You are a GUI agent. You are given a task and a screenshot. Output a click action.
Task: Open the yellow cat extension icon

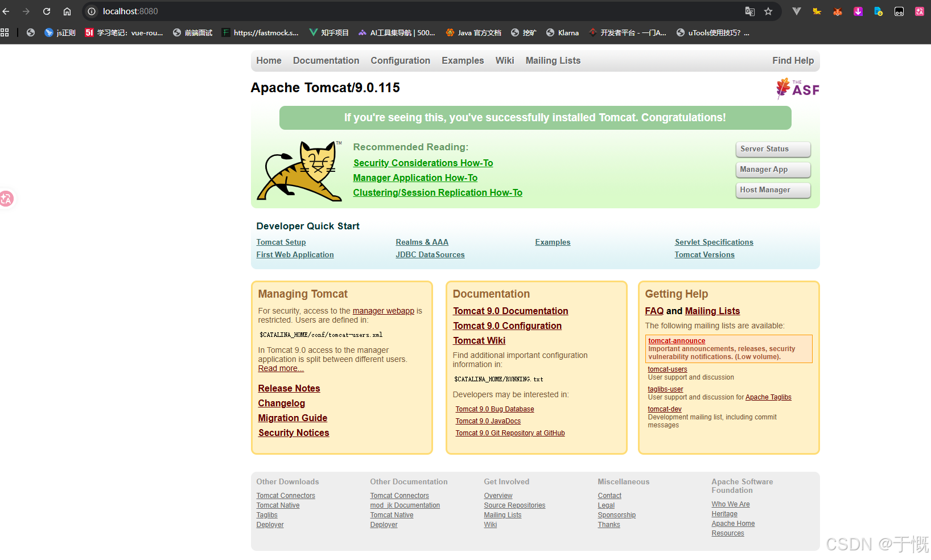click(x=817, y=11)
